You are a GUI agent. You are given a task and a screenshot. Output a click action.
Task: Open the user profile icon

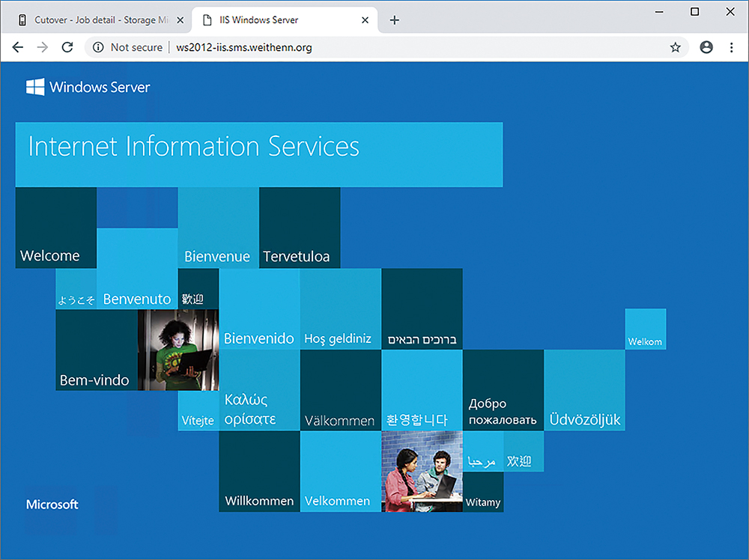click(706, 47)
